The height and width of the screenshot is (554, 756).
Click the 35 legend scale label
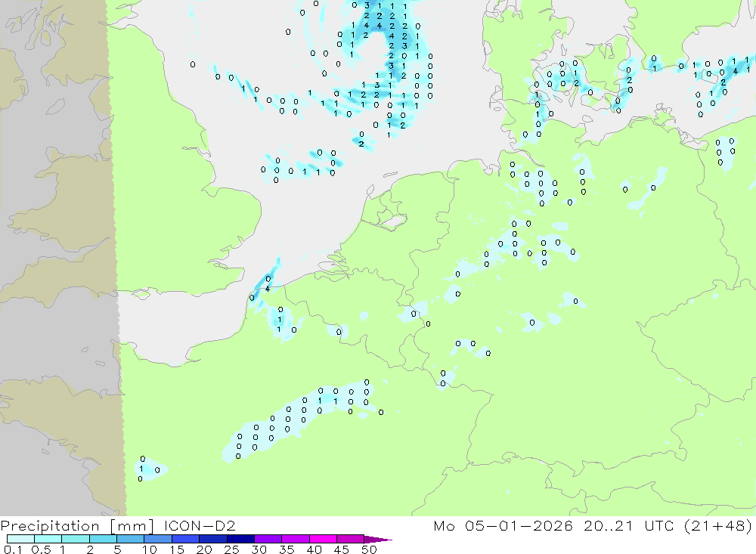click(287, 549)
